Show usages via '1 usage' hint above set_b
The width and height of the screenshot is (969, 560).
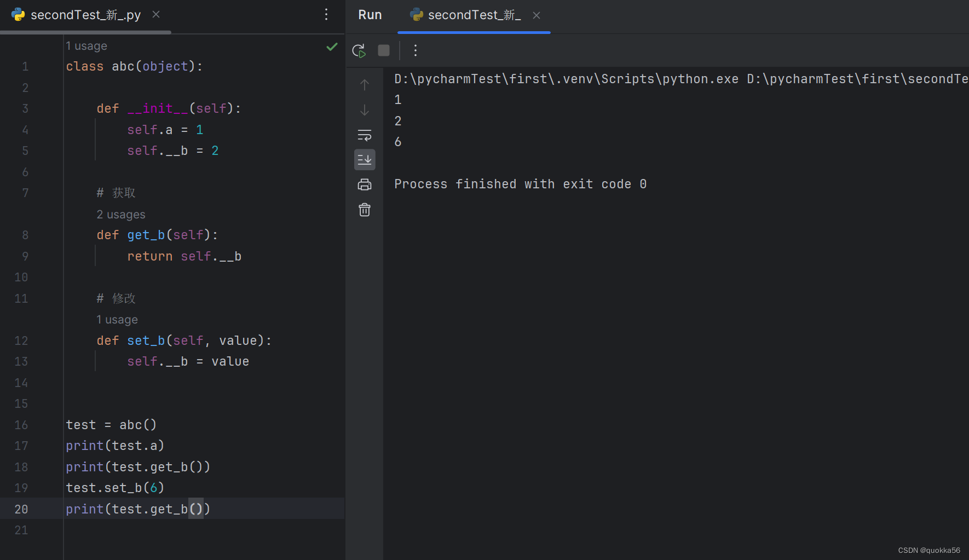click(117, 320)
